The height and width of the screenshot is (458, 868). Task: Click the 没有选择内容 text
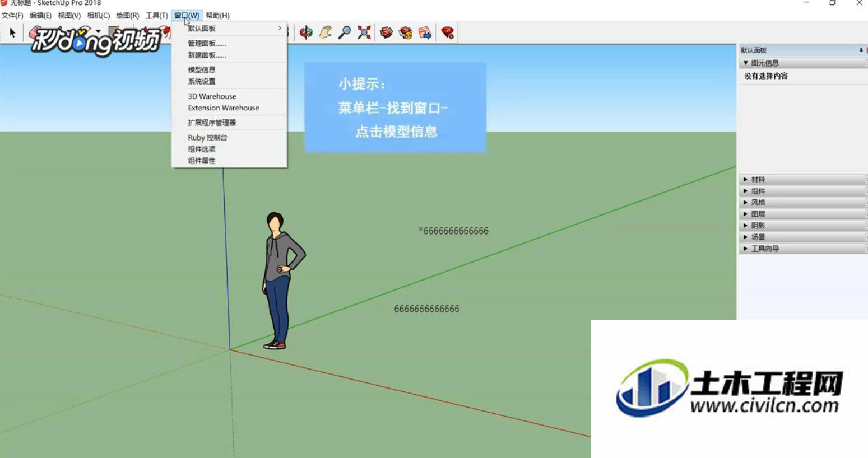pos(766,76)
